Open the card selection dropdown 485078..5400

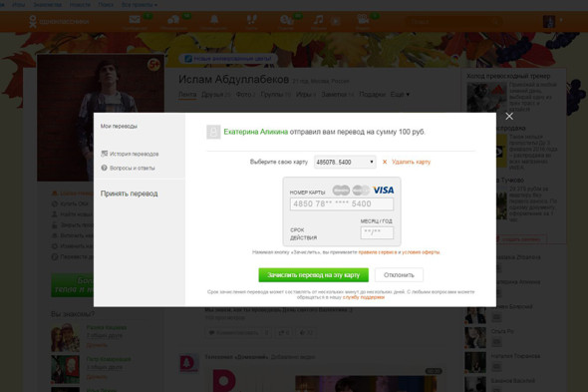[x=345, y=162]
